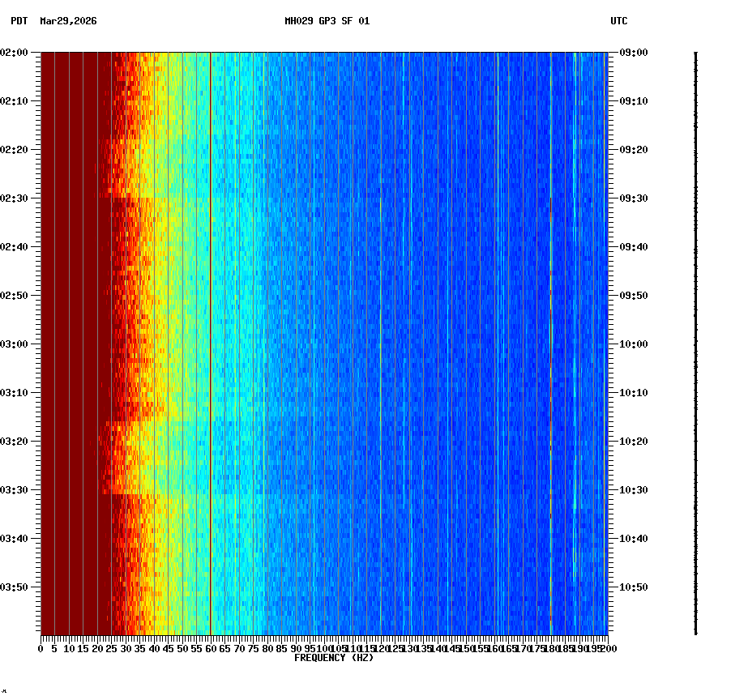Click the 02:00 PDT time tick label

point(15,53)
